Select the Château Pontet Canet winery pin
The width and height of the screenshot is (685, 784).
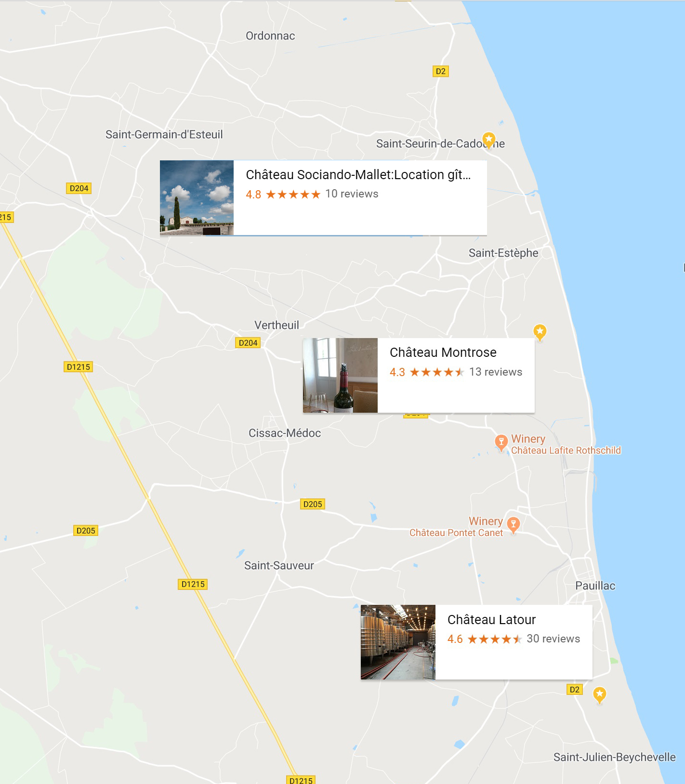(x=514, y=524)
